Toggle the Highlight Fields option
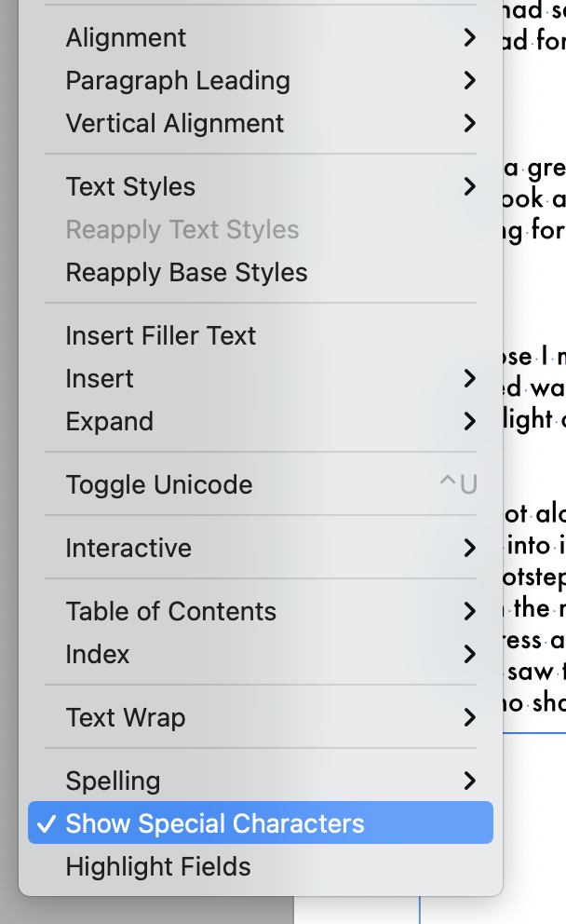Image resolution: width=566 pixels, height=924 pixels. [158, 867]
